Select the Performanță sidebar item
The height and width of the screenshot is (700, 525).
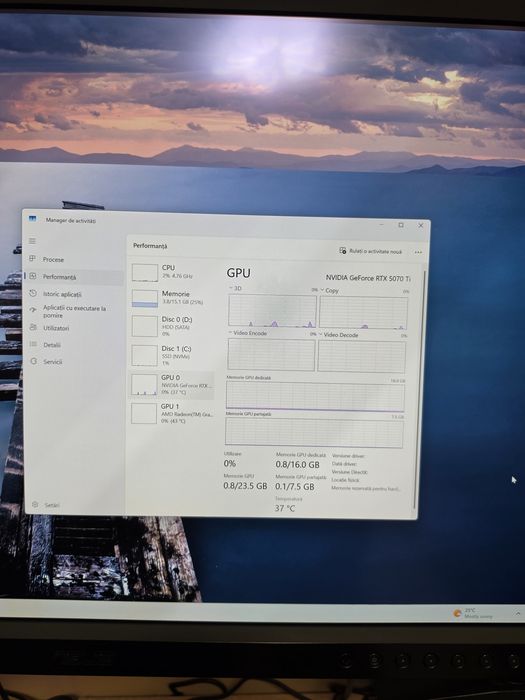click(x=74, y=277)
